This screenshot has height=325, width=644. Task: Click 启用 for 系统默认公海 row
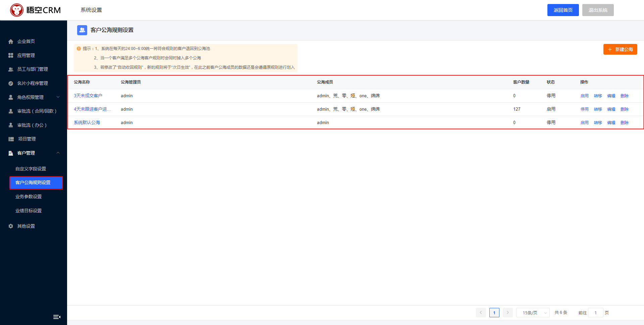tap(584, 123)
